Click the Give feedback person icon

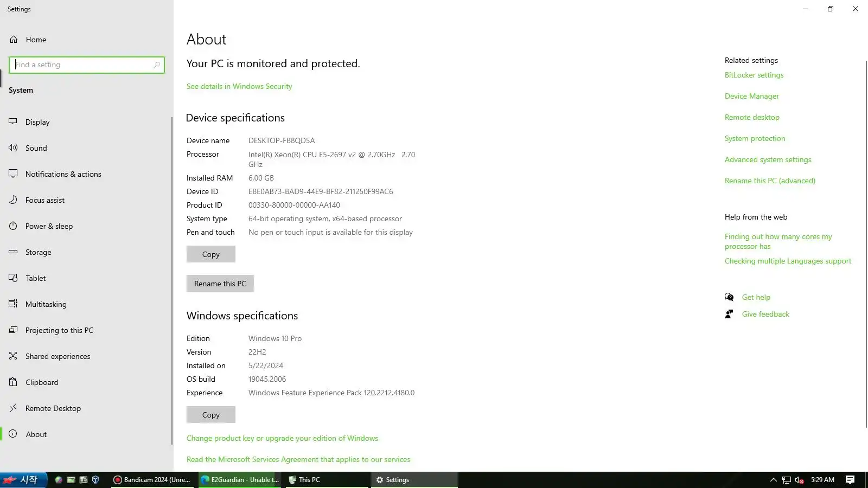pos(729,314)
